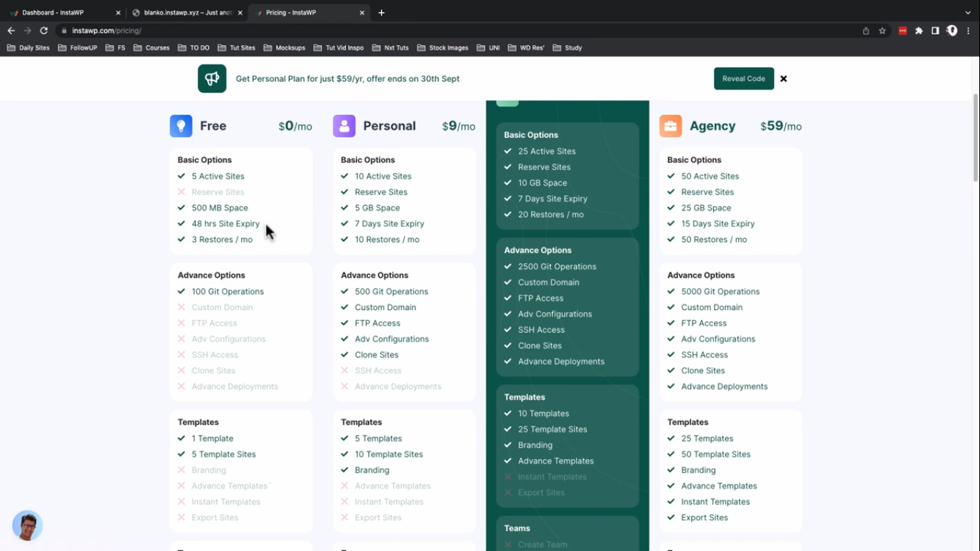Image resolution: width=980 pixels, height=551 pixels.
Task: Open the Daily Sites bookmark folder
Action: [x=29, y=48]
